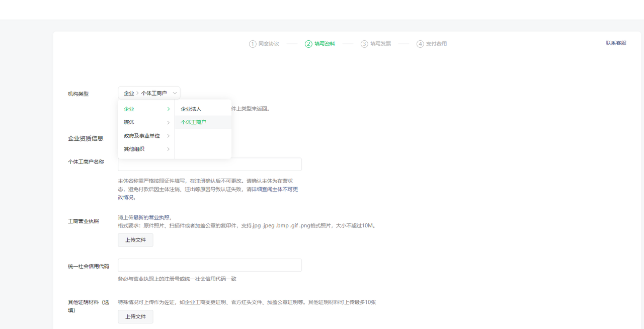This screenshot has width=644, height=329.
Task: Select 政府及事业单位 in the category list
Action: tap(142, 136)
